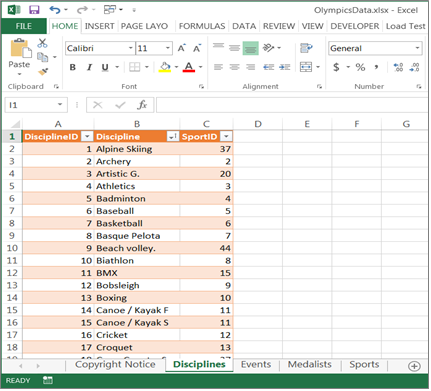Open the Medalists sheet tab
Viewport: 431px width, 391px height.
[310, 364]
